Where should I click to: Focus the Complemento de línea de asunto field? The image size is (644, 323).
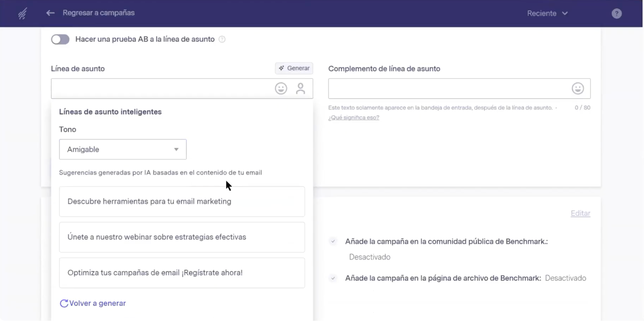459,88
